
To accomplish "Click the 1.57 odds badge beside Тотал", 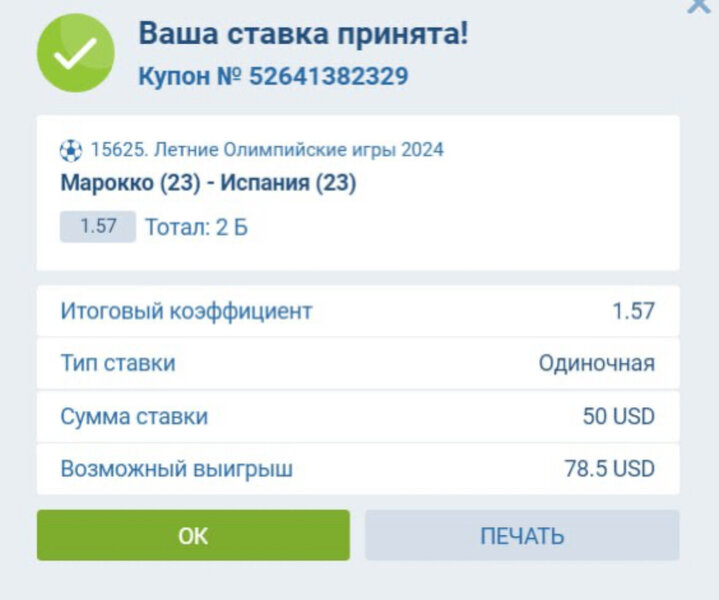I will [x=98, y=226].
